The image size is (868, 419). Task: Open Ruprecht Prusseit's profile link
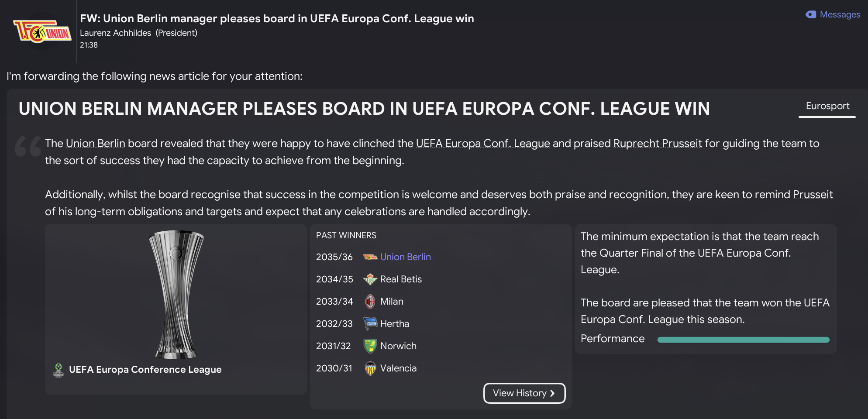[657, 144]
